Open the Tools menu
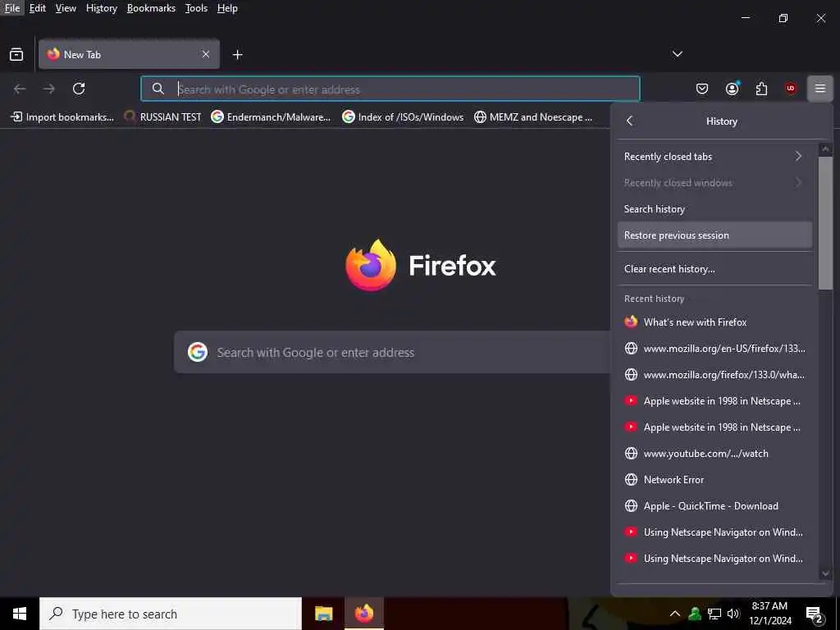840x630 pixels. 196,8
